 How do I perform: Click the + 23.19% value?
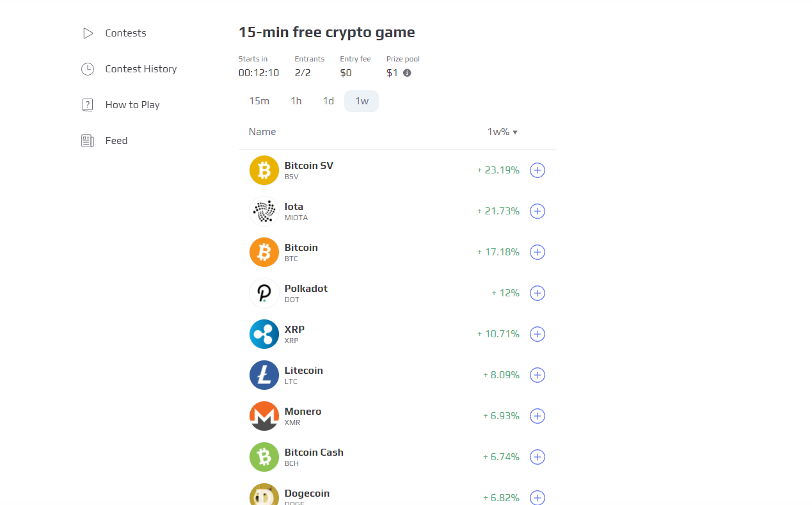pos(498,170)
